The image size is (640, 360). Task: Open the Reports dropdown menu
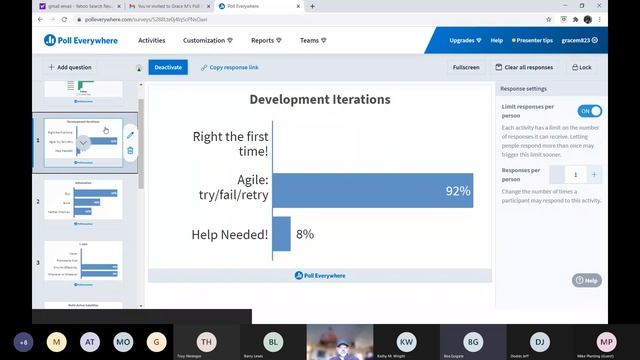266,40
